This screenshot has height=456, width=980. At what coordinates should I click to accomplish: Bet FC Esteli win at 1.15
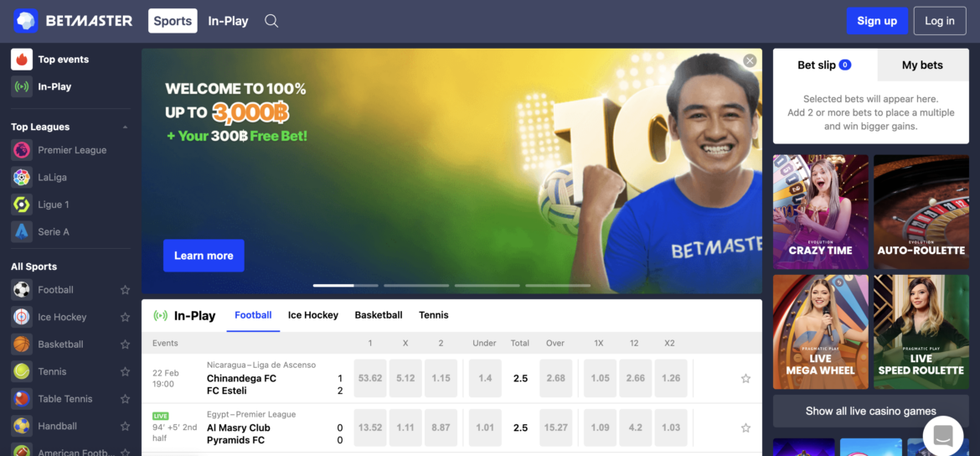coord(441,378)
